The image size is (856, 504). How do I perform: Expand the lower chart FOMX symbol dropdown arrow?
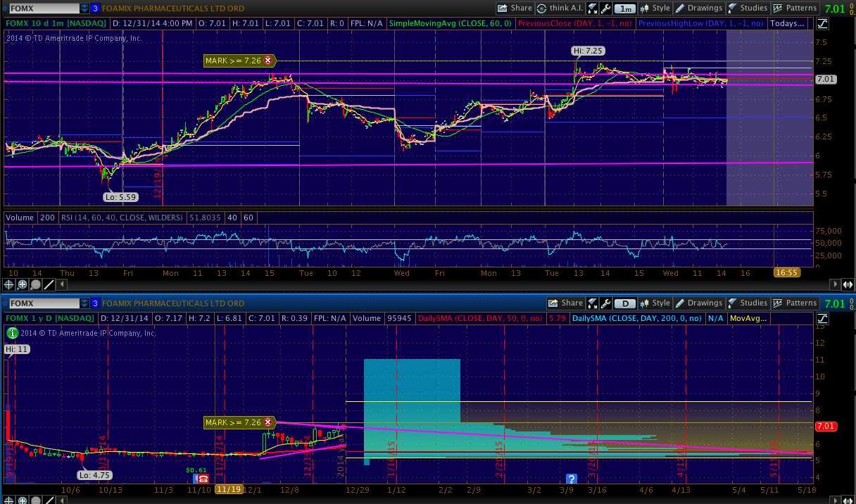point(84,303)
